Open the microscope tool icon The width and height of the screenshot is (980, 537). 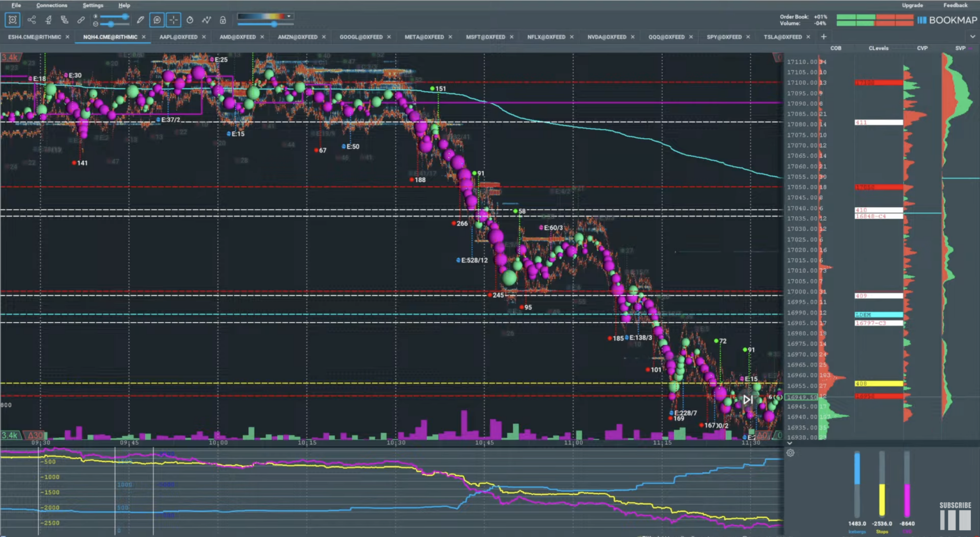[x=48, y=20]
